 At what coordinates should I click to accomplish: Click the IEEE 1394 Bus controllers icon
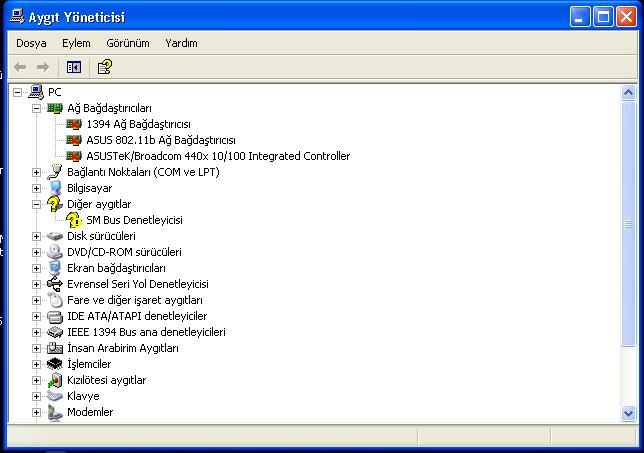pos(55,332)
